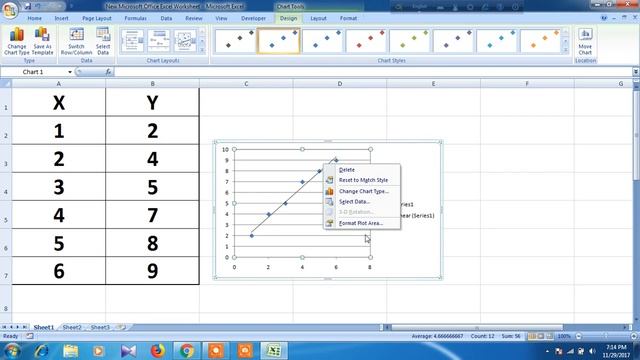Open Firefox from taskbar

[158, 351]
